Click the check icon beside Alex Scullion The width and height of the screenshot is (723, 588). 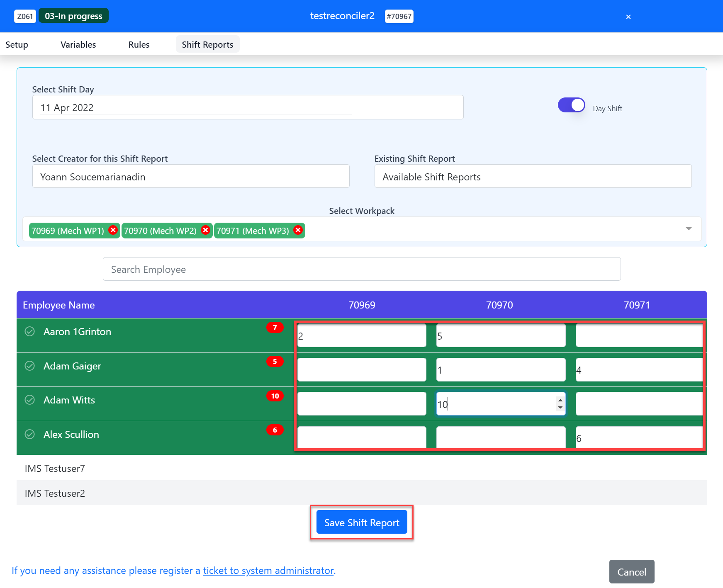(29, 434)
